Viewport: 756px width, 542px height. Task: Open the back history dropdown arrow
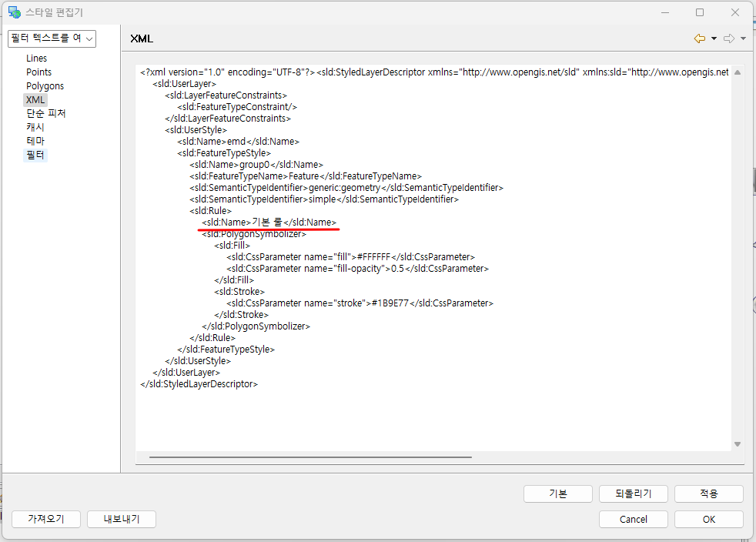click(714, 38)
